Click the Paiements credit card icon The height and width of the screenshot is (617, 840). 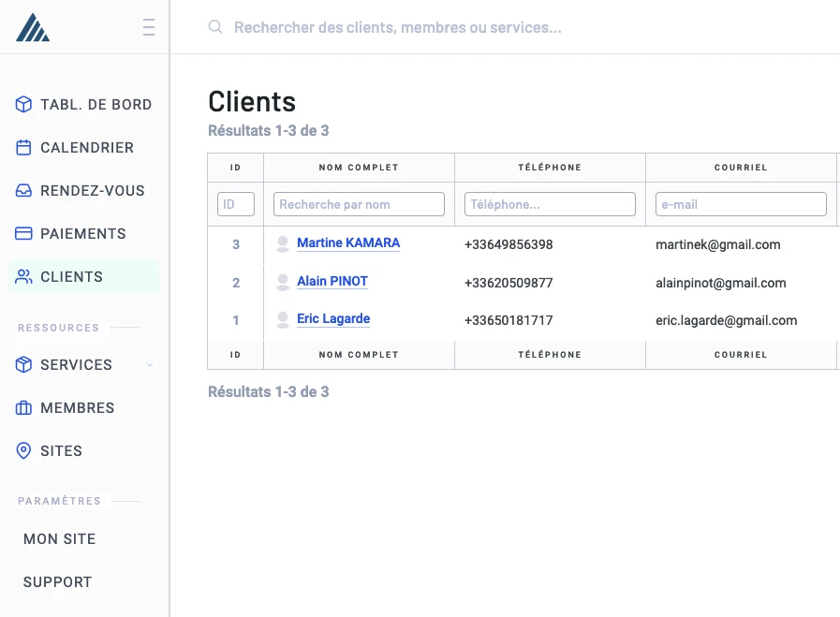24,234
